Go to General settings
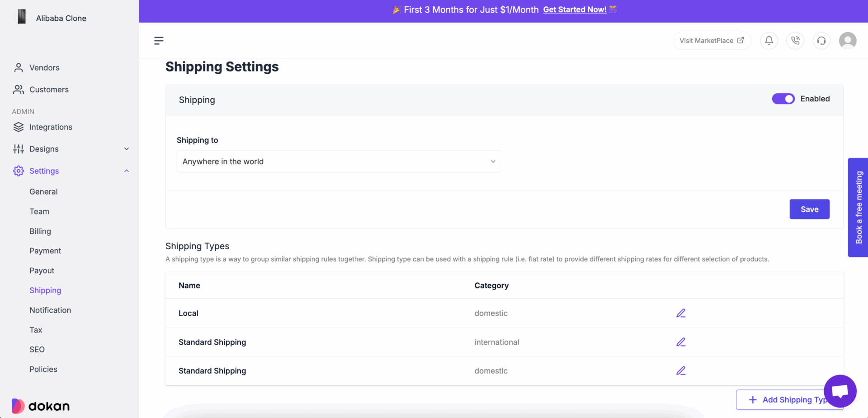This screenshot has width=868, height=418. [x=43, y=192]
